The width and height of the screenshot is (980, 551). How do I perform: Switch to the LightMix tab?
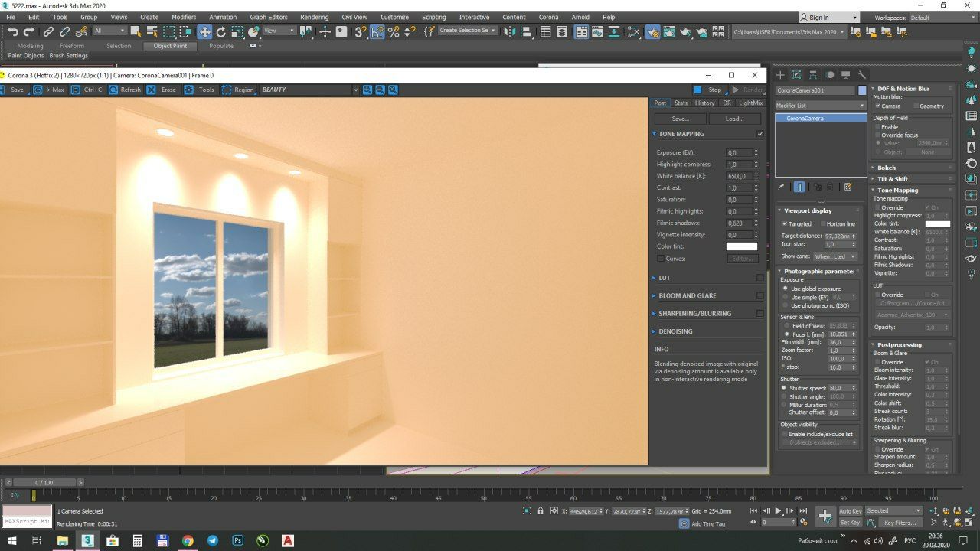click(x=750, y=103)
